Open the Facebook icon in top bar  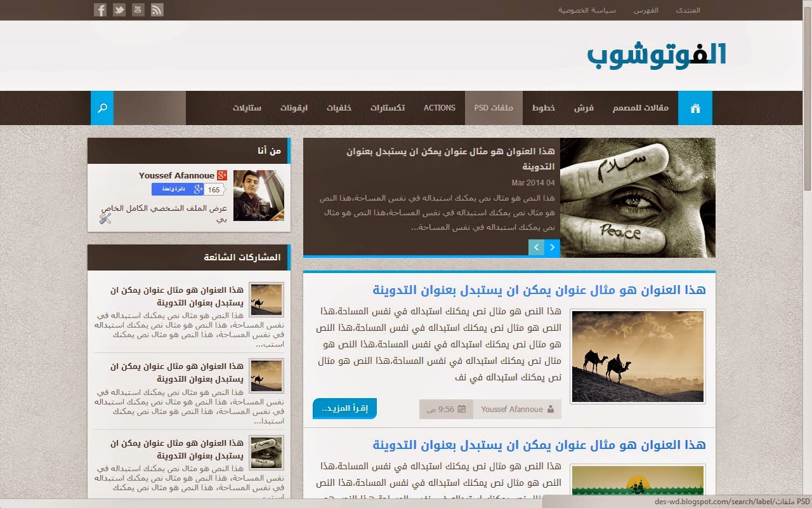coord(100,10)
